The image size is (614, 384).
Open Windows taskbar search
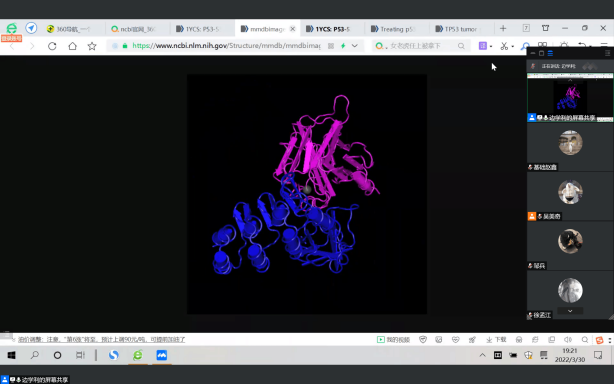coord(34,355)
